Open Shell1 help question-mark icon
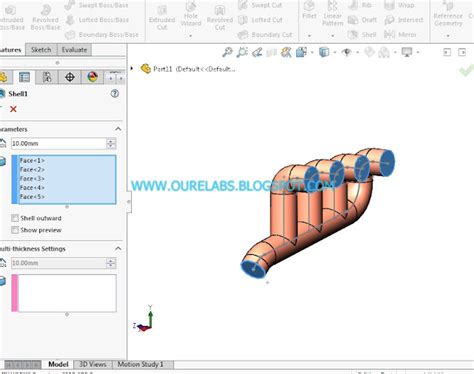The image size is (474, 374). point(115,94)
